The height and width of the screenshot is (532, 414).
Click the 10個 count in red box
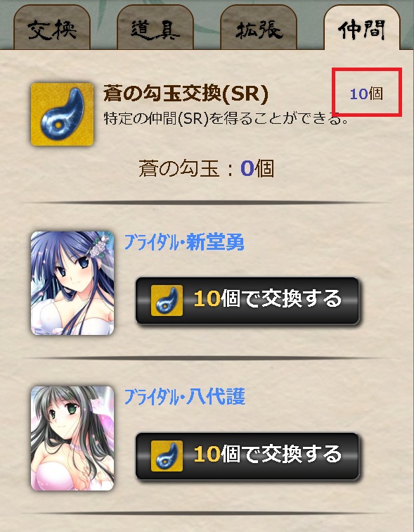[x=366, y=94]
